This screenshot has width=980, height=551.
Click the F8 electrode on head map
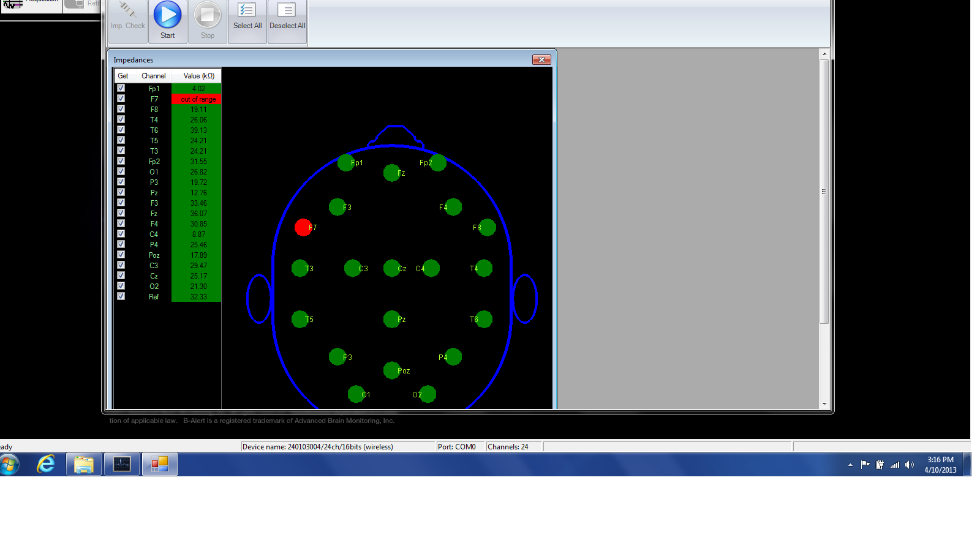pos(488,227)
